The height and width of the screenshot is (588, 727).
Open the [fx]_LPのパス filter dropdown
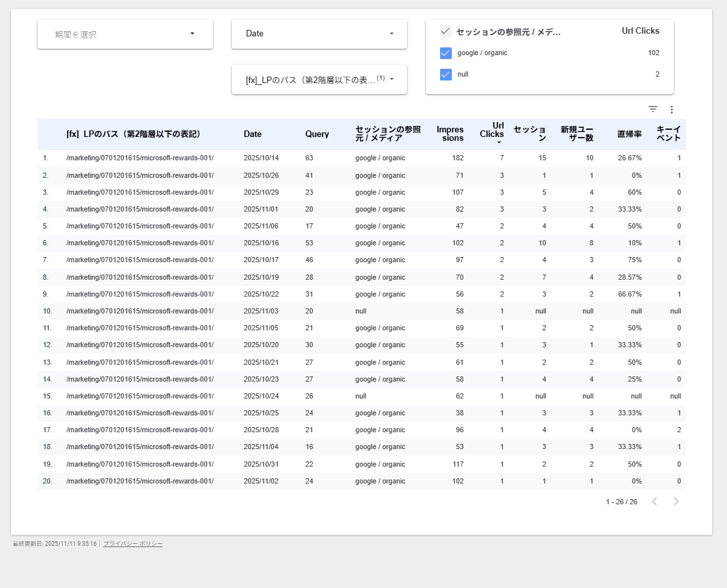(x=319, y=80)
